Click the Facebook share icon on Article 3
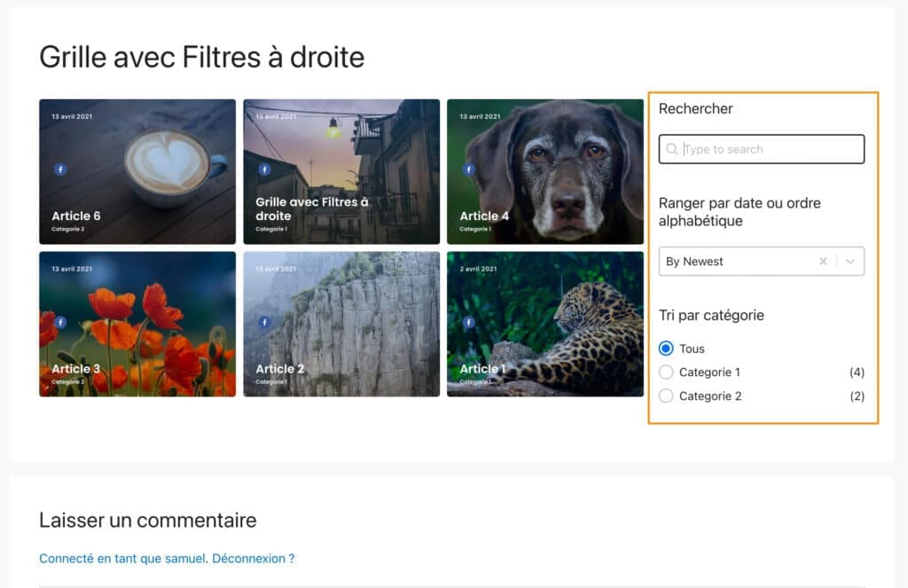 [59, 321]
